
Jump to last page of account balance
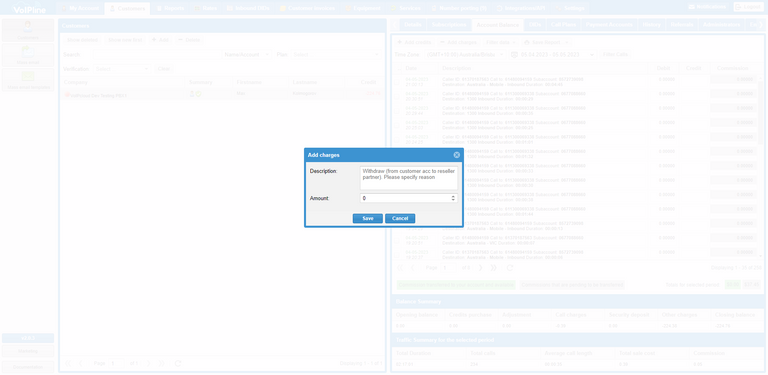tap(493, 268)
